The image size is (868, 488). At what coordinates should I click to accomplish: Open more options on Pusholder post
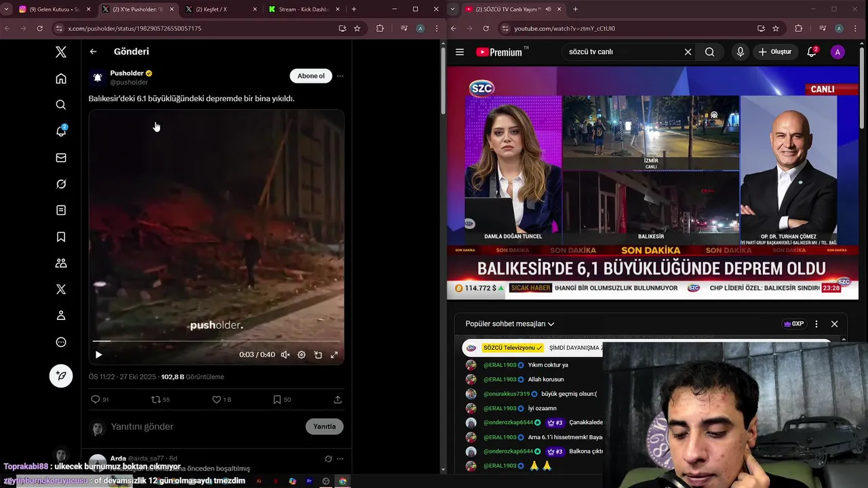pyautogui.click(x=340, y=76)
